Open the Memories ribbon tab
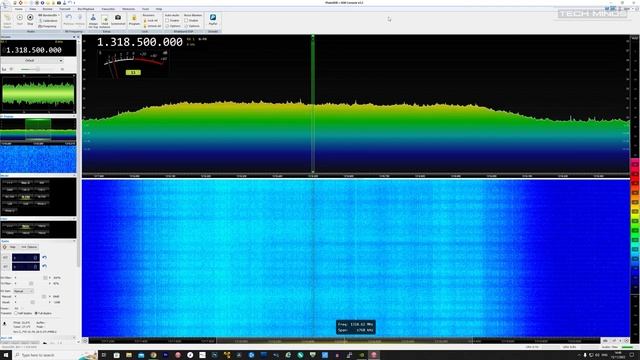The image size is (640, 360). (129, 9)
